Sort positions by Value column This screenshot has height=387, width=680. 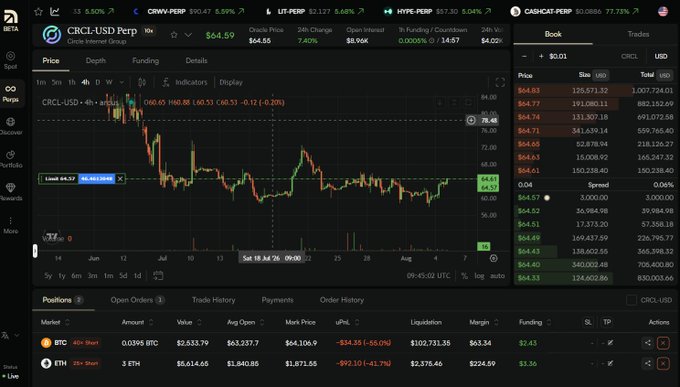click(x=189, y=322)
